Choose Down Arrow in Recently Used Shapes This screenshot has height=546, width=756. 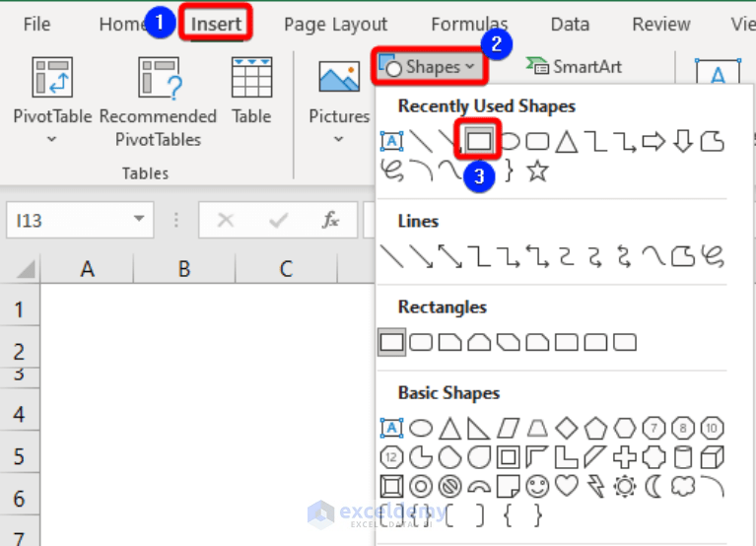[683, 142]
